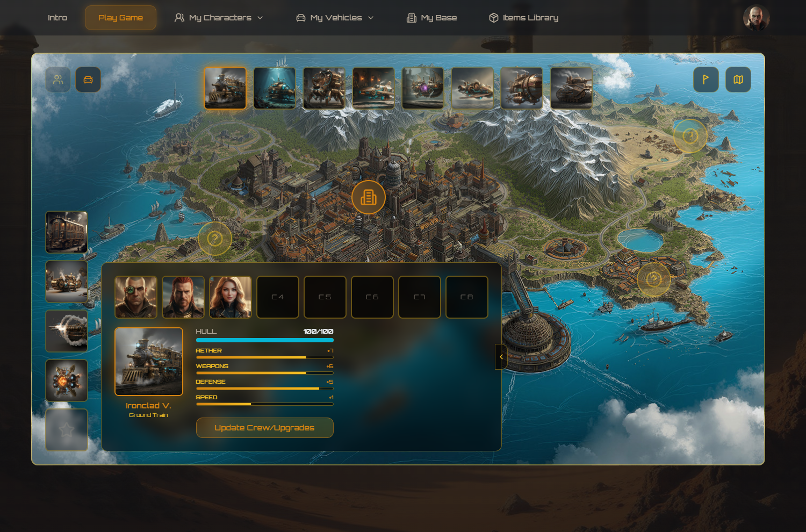Image resolution: width=806 pixels, height=532 pixels.
Task: Click the base building marker on city
Action: (x=368, y=197)
